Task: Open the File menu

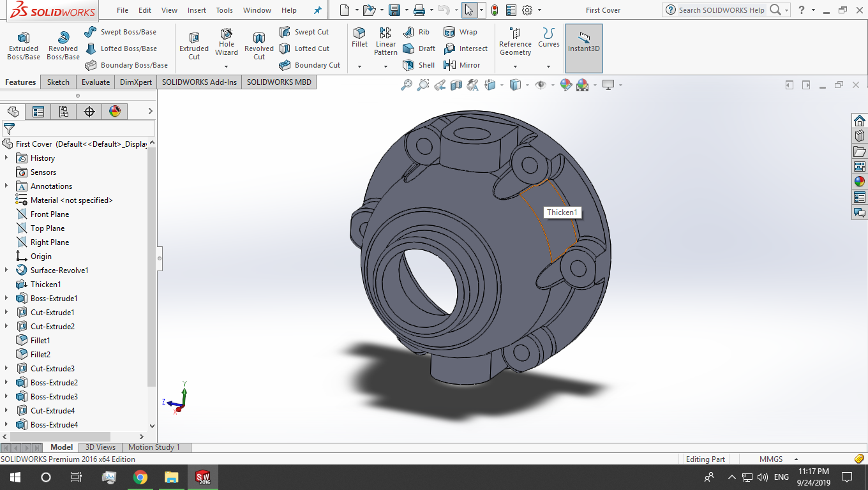Action: pyautogui.click(x=123, y=10)
